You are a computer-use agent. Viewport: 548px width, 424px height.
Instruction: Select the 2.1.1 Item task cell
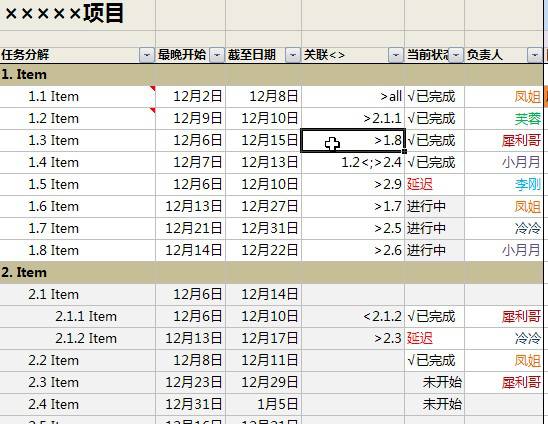point(78,317)
